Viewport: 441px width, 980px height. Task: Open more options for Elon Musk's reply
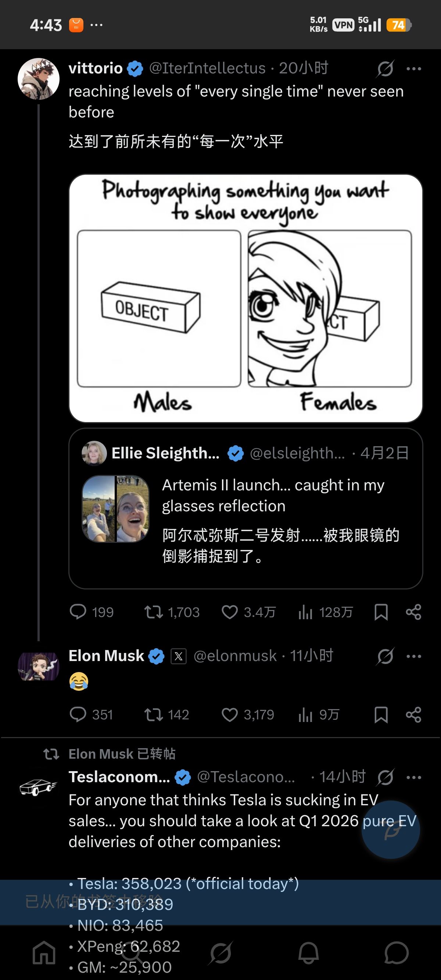414,656
